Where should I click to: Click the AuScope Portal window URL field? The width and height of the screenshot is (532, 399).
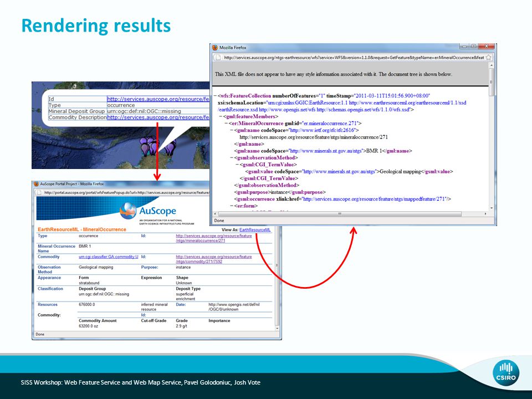point(126,192)
